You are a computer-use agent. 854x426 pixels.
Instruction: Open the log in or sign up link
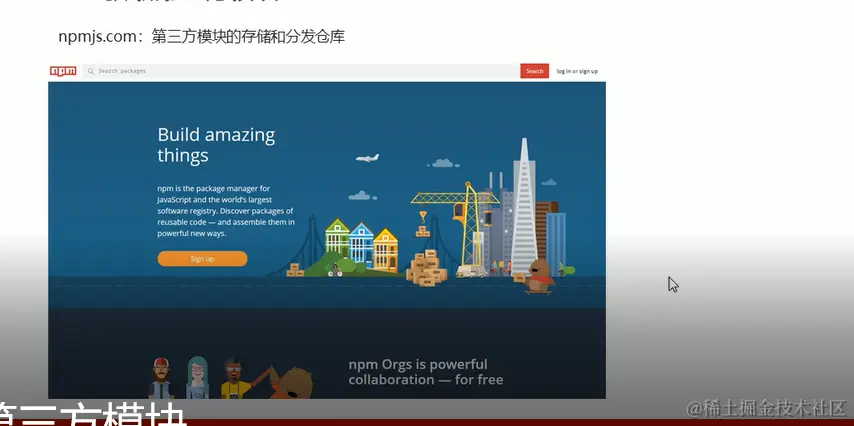click(577, 71)
